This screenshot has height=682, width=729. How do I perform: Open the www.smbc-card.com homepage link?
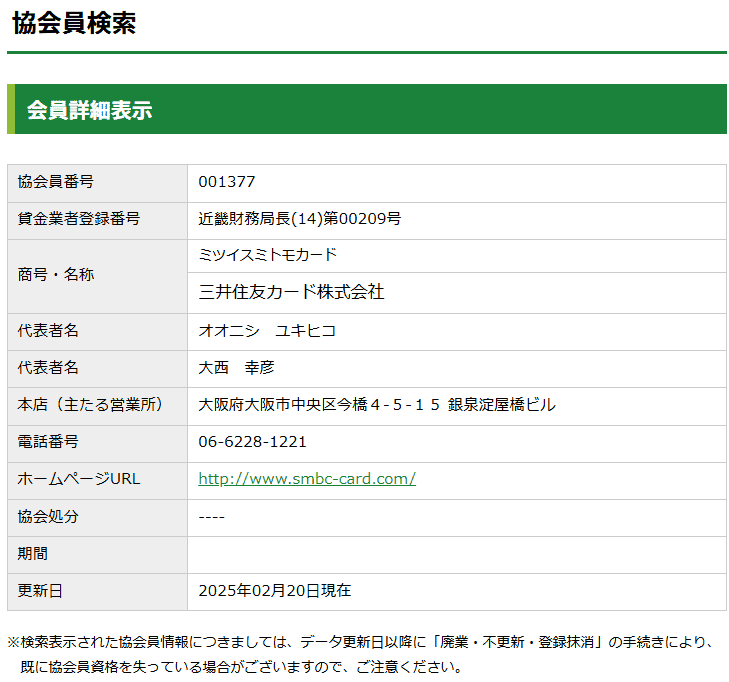click(x=306, y=479)
